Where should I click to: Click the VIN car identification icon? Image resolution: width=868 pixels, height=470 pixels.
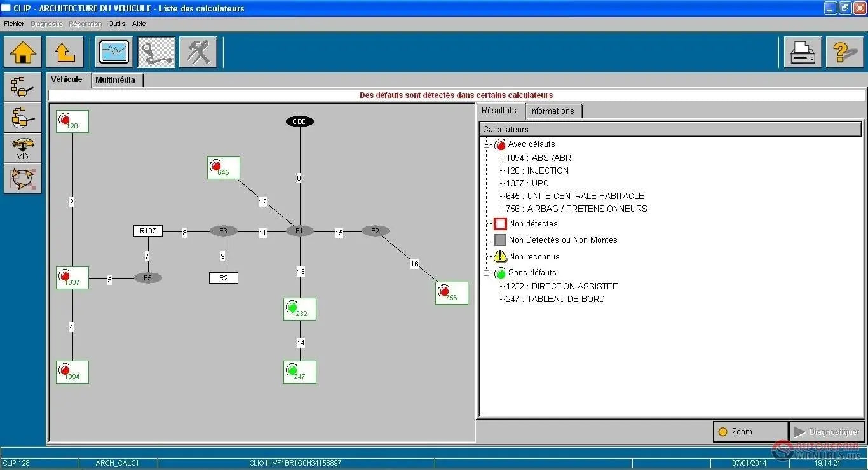coord(23,148)
